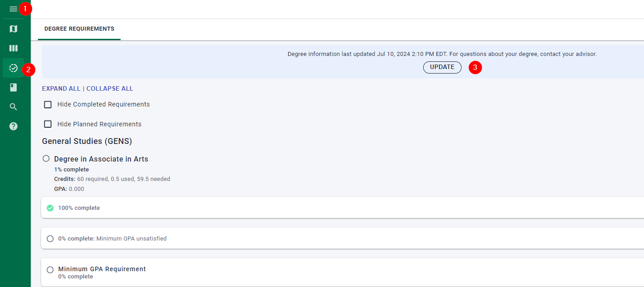Screen dimensions: 644x287
Task: Click the General Studies (GENS) heading
Action: pos(87,141)
